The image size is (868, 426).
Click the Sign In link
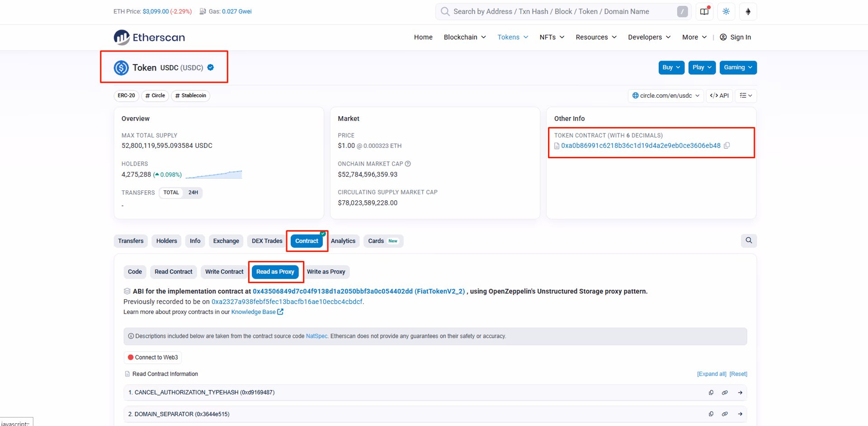tap(736, 37)
